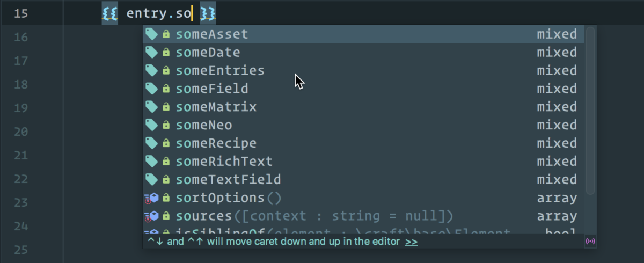644x263 pixels.
Task: Click the green lock icon next to someDate
Action: pos(166,53)
